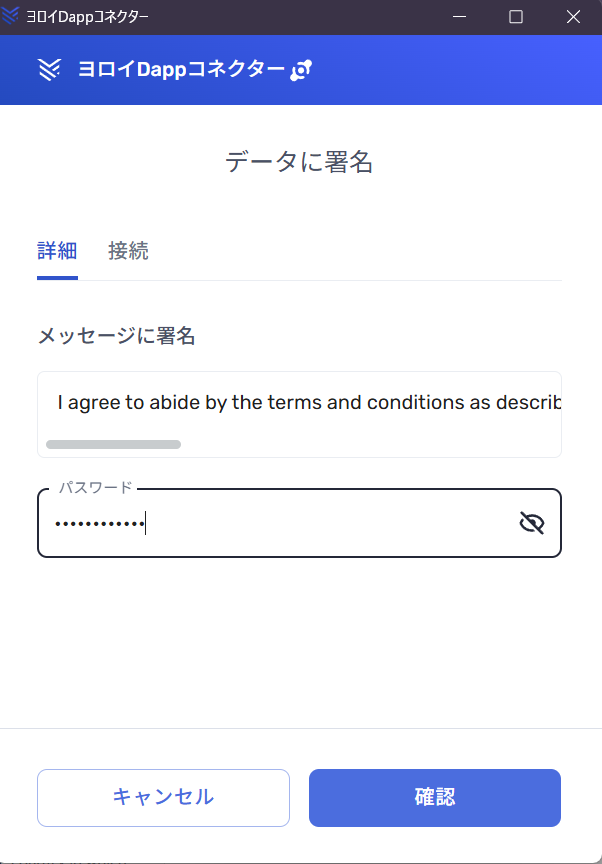The image size is (602, 864).
Task: Minimize the ヨロイDappコネクター window
Action: click(x=459, y=17)
